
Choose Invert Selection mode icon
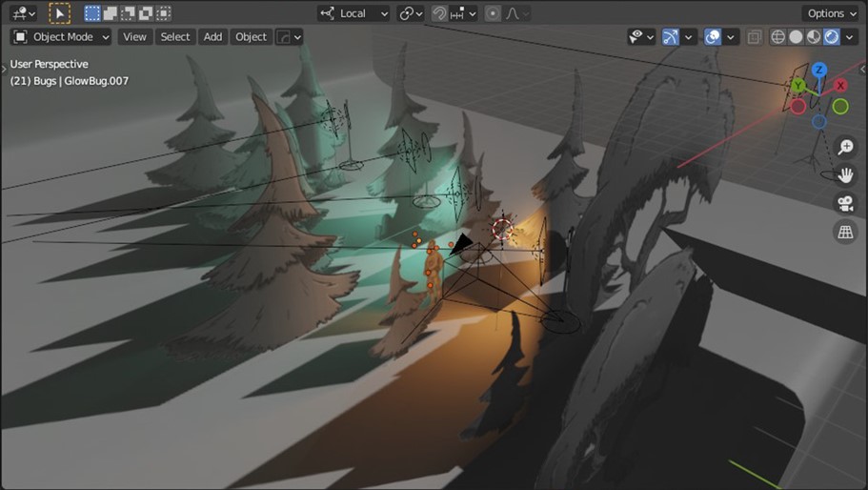click(146, 13)
